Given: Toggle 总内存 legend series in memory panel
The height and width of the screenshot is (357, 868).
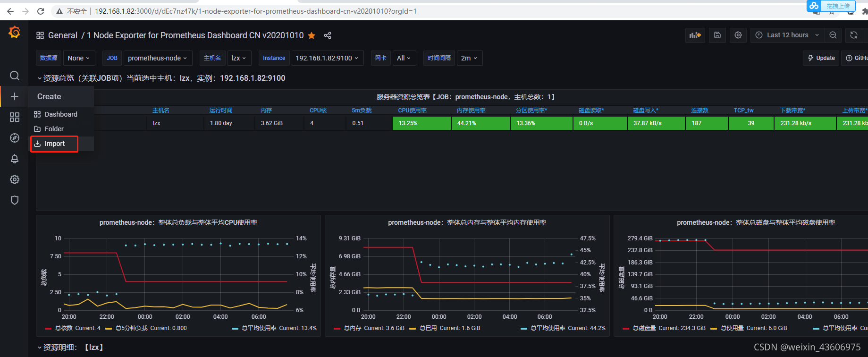Looking at the screenshot, I should point(352,328).
